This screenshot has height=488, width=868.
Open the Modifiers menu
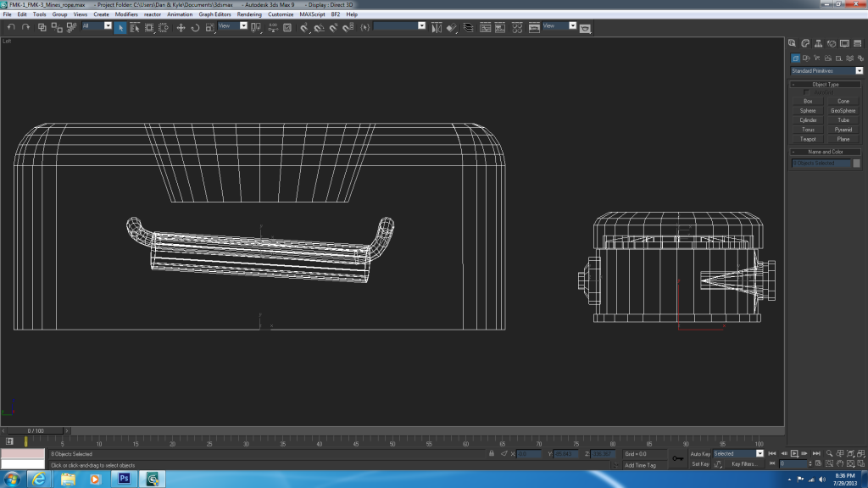click(126, 14)
